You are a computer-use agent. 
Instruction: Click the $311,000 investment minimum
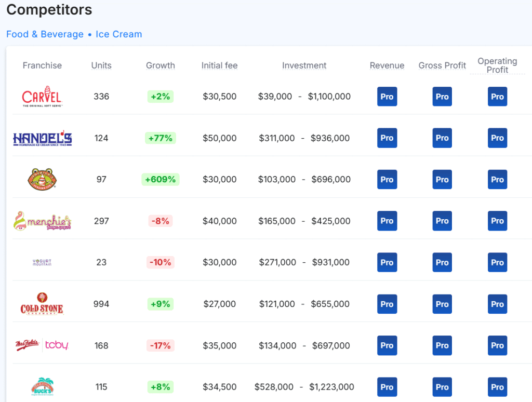(x=277, y=138)
